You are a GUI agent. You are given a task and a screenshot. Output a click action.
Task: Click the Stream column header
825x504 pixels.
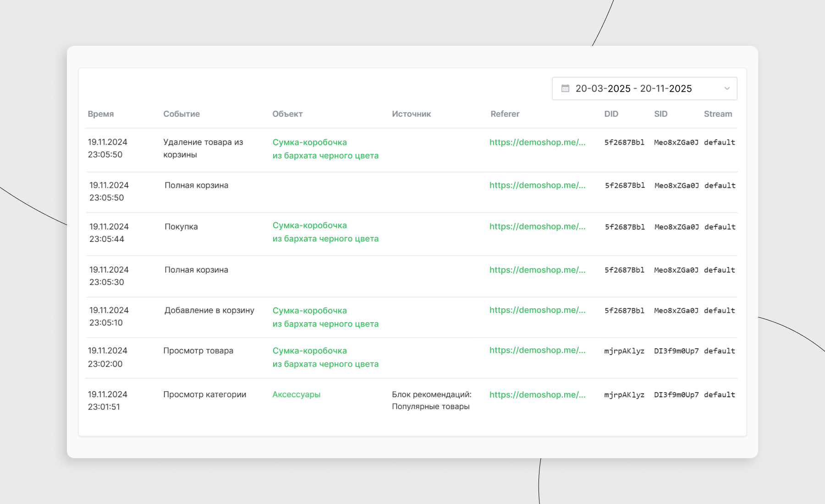point(718,114)
